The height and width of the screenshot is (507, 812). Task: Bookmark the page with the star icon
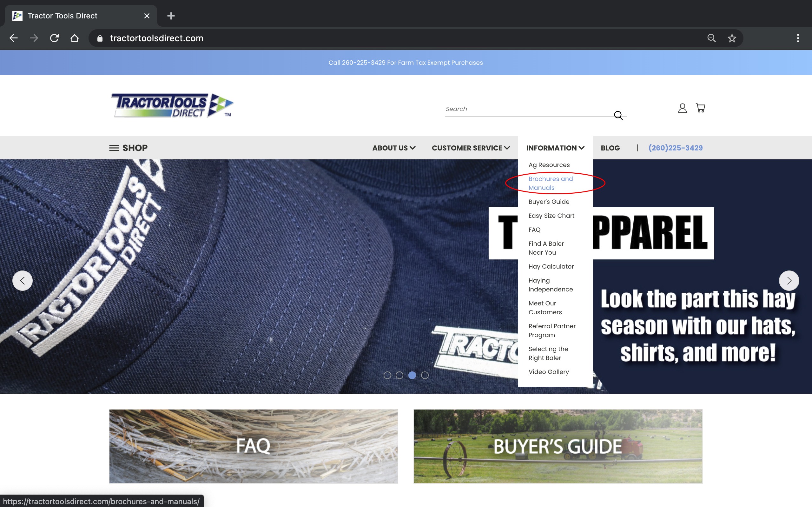coord(732,38)
